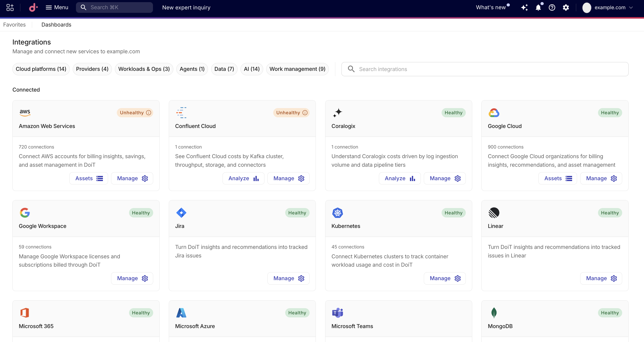Viewport: 644px width, 342px height.
Task: Click Analyze button on Coralogix card
Action: [x=399, y=178]
